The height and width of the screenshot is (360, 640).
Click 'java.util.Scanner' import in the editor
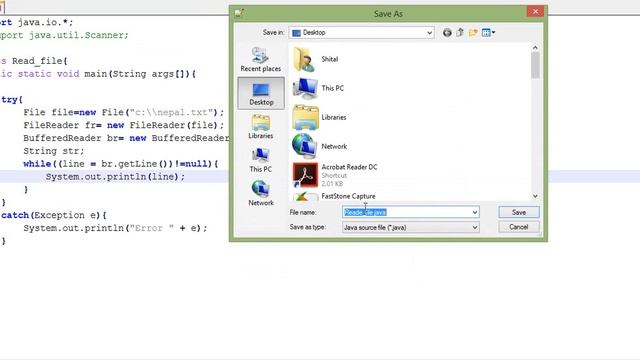click(76, 35)
